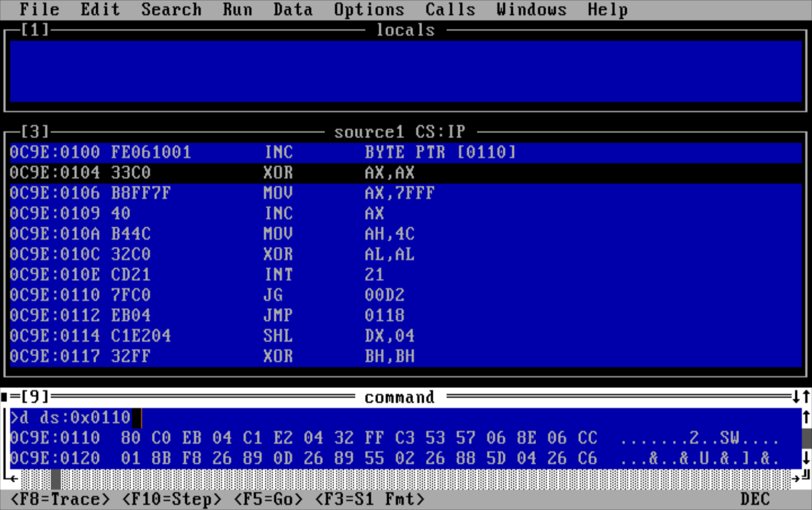Click the 'locals' window title
The image size is (812, 510).
405,30
